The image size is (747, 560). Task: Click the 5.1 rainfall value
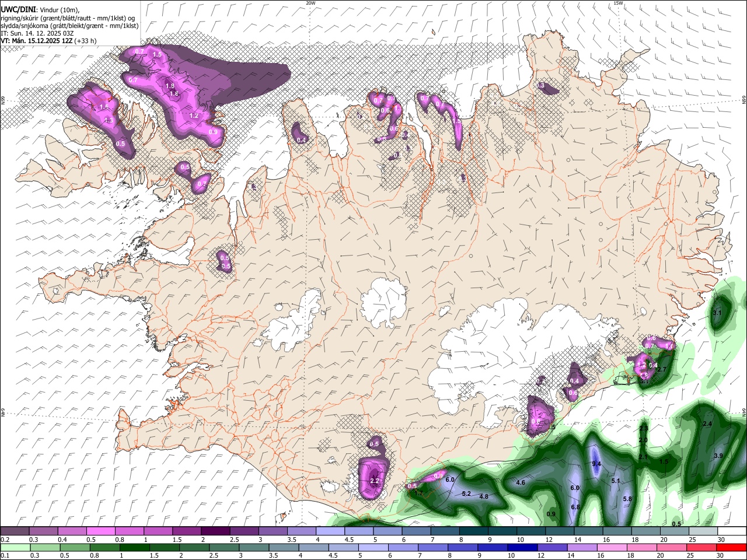615,481
